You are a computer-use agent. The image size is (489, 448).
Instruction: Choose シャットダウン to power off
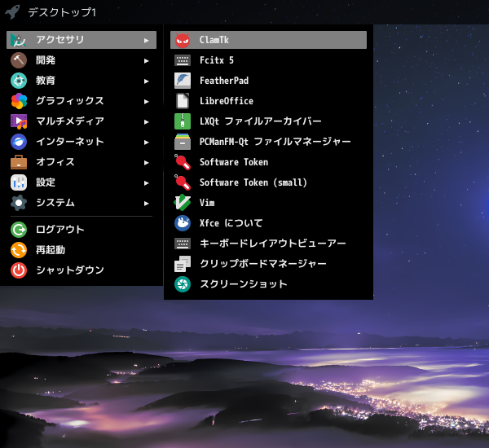tap(81, 270)
